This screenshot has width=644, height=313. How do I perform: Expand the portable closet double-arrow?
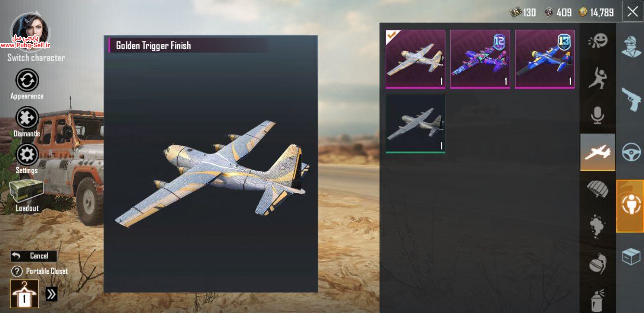tap(51, 294)
